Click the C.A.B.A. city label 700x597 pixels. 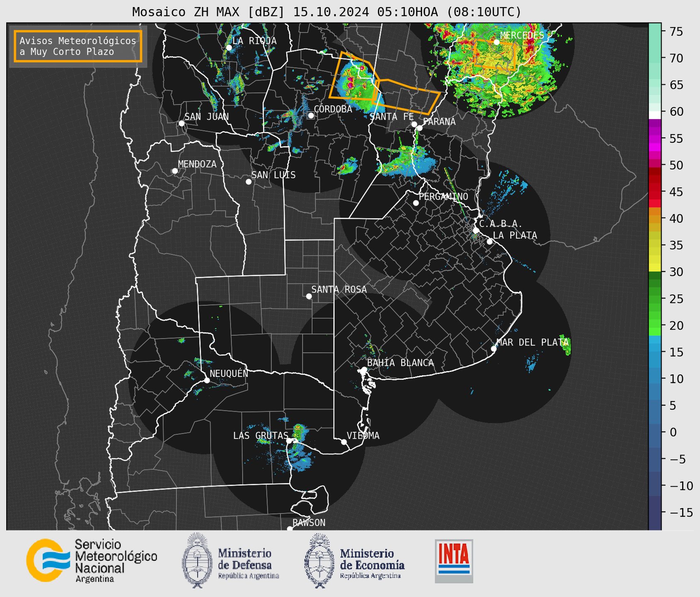[x=501, y=224]
